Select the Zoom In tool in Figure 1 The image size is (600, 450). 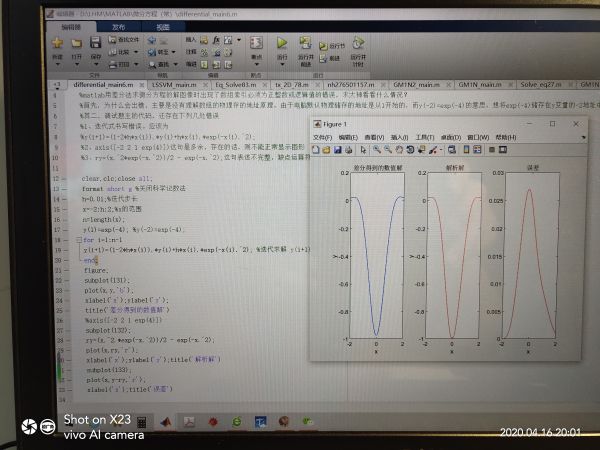tap(375, 150)
